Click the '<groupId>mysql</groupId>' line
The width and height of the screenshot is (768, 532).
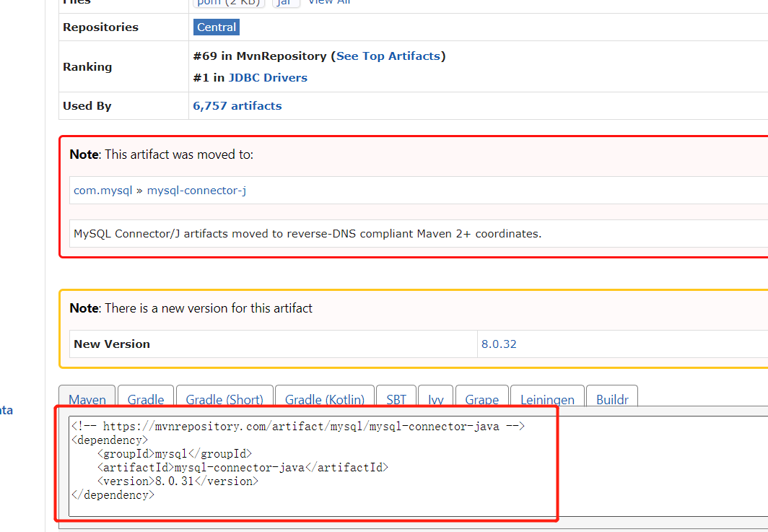175,453
